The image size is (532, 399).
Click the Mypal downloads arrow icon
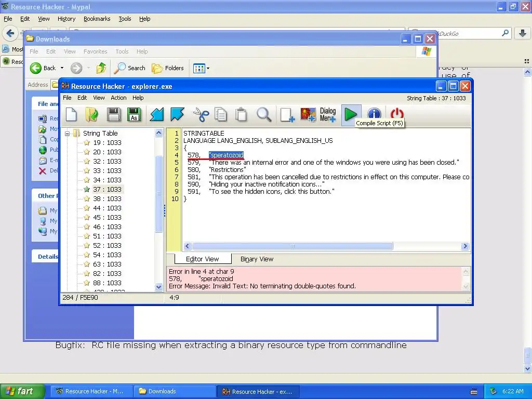tap(523, 33)
